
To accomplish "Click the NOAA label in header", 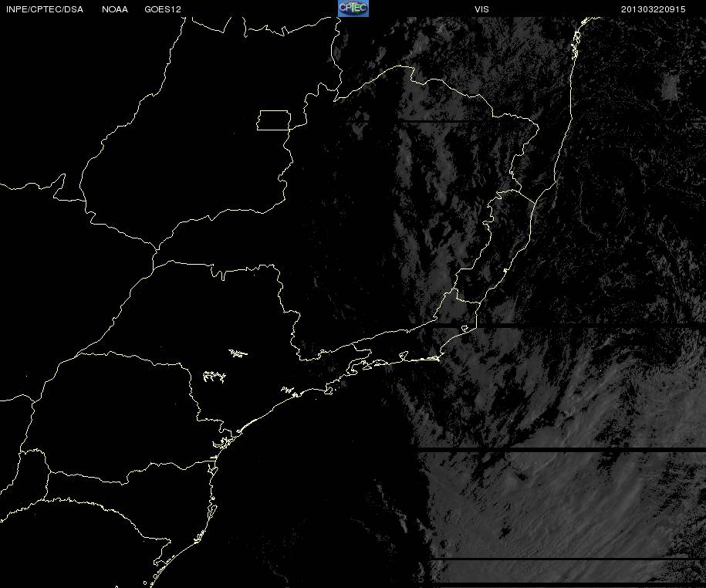I will coord(115,9).
